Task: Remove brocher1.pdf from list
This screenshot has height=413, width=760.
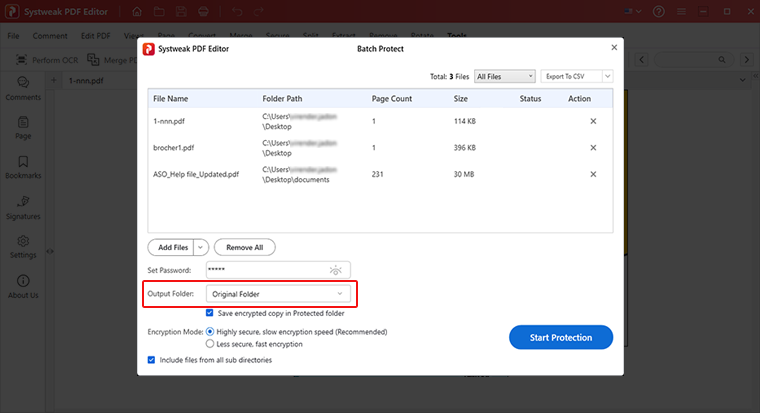Action: pos(593,148)
